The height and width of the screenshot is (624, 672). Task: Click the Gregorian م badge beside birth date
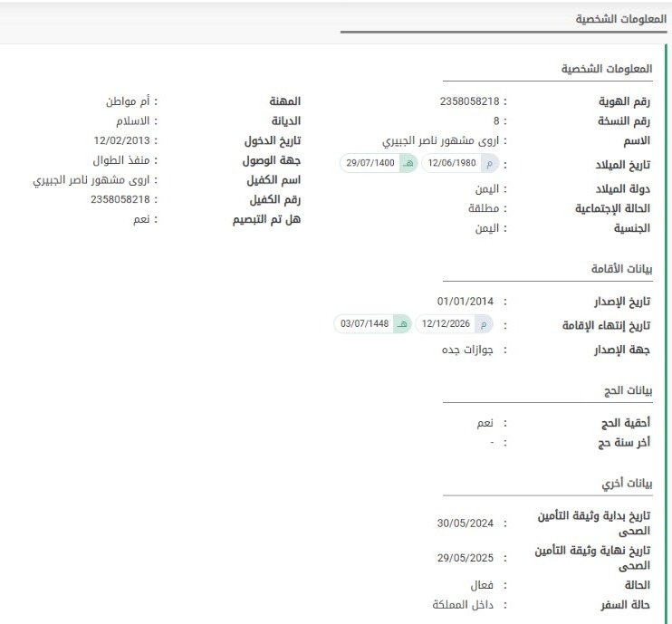click(x=490, y=163)
